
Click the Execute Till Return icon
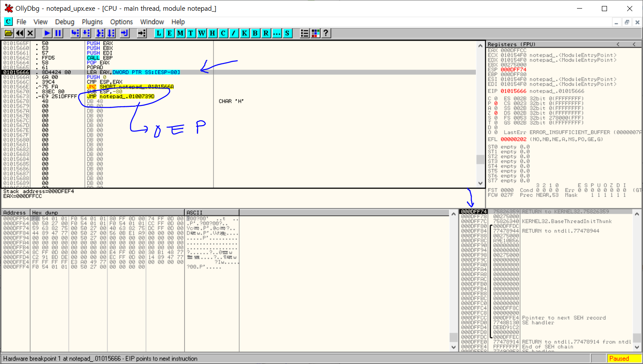coord(124,33)
